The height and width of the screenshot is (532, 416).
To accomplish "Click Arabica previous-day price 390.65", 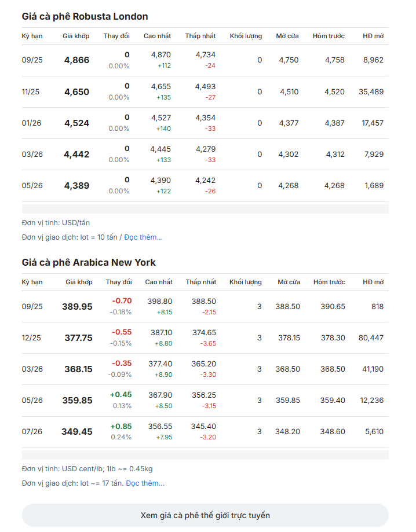I will point(333,306).
